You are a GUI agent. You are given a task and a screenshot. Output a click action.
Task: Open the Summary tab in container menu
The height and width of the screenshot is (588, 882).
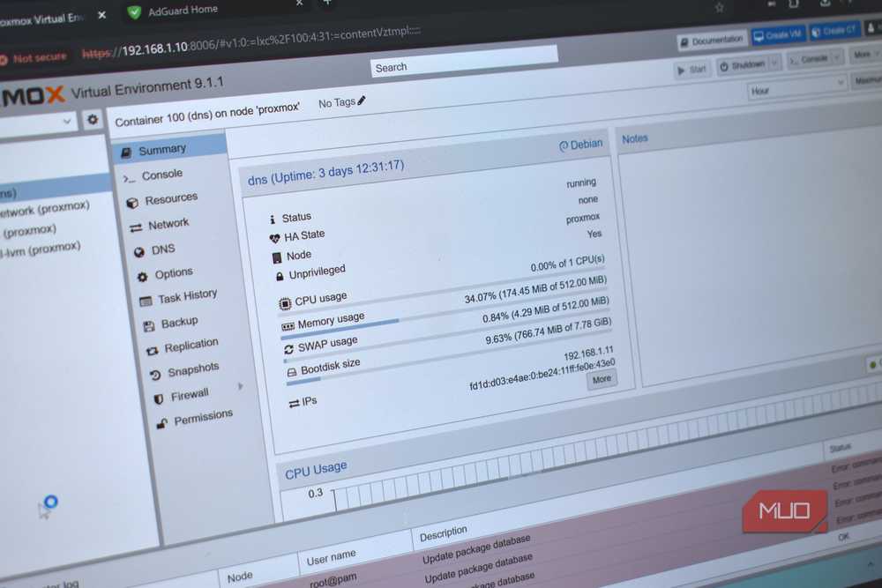coord(168,148)
